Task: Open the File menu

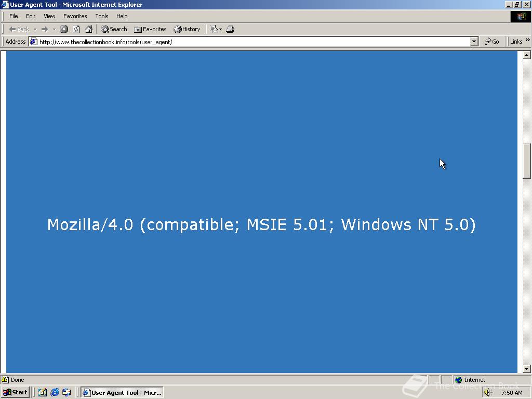Action: point(14,16)
